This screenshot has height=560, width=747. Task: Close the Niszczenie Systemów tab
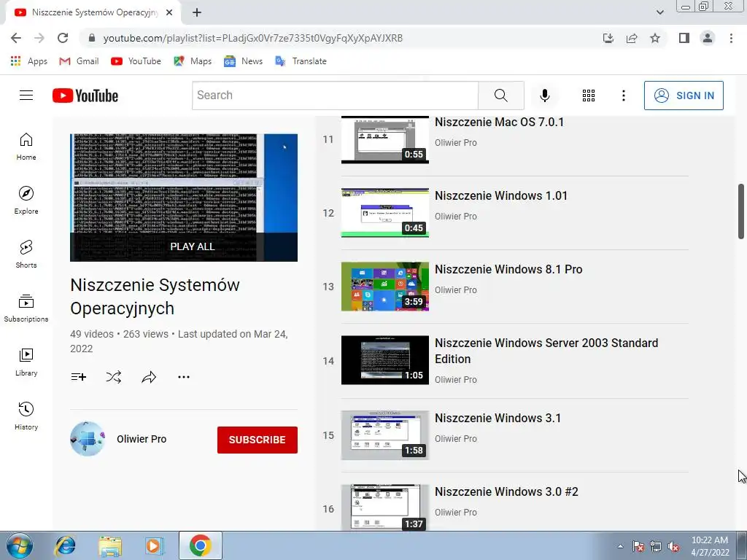coord(169,13)
